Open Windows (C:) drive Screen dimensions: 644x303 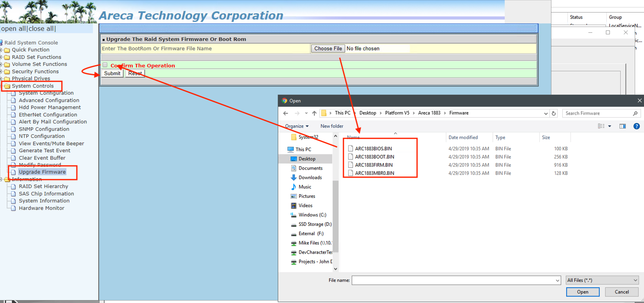point(312,215)
